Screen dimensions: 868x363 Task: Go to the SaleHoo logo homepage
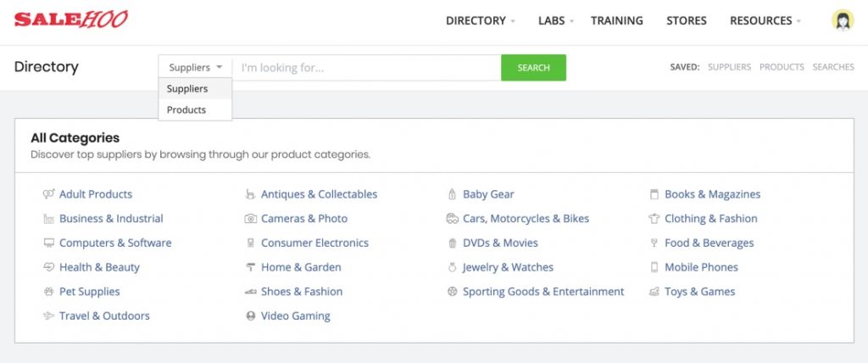tap(71, 20)
